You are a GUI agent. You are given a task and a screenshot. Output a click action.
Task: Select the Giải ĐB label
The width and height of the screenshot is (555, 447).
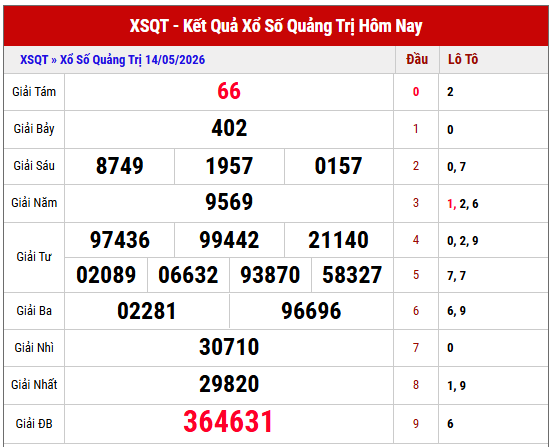(x=34, y=424)
